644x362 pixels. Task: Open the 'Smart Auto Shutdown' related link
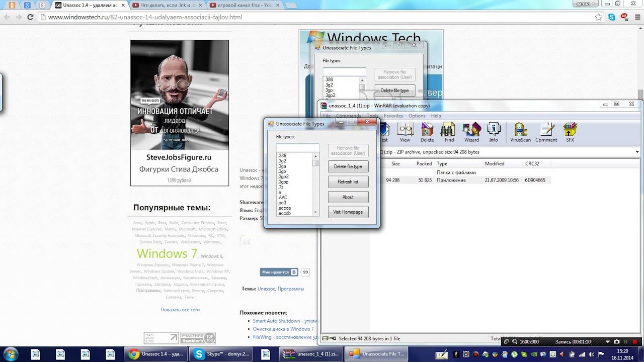285,321
